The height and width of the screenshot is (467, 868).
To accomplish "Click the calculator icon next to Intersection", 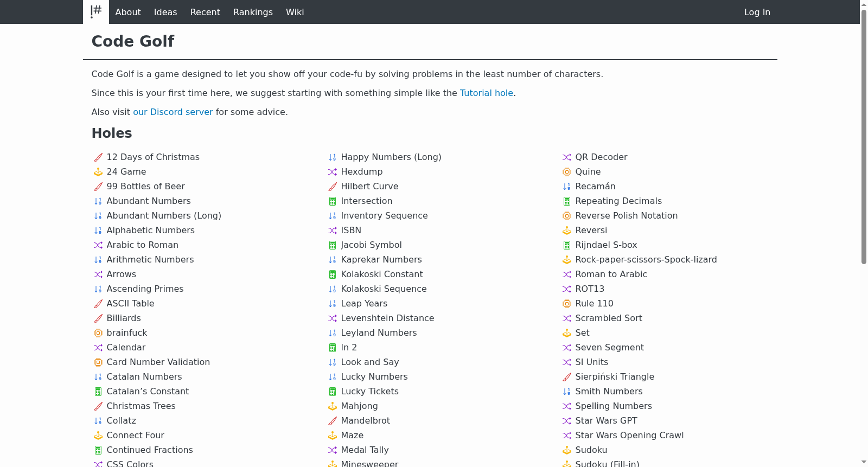I will [x=333, y=201].
